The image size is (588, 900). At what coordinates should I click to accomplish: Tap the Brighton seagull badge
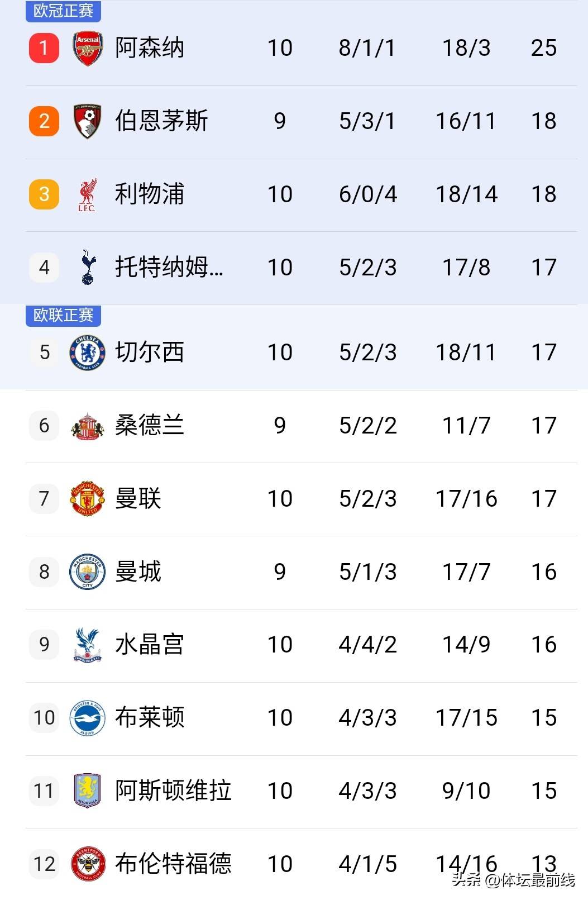point(88,718)
